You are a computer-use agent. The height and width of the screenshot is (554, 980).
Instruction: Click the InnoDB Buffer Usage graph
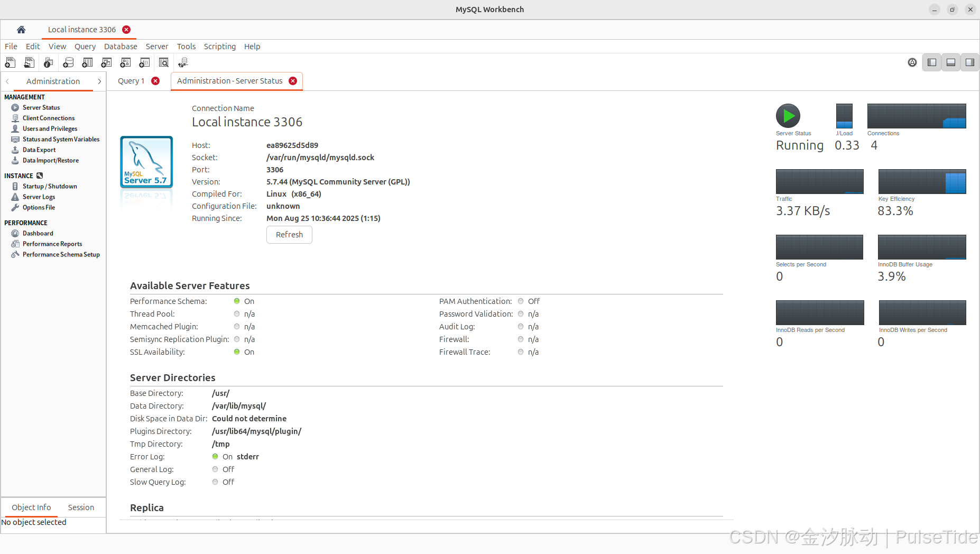point(922,247)
